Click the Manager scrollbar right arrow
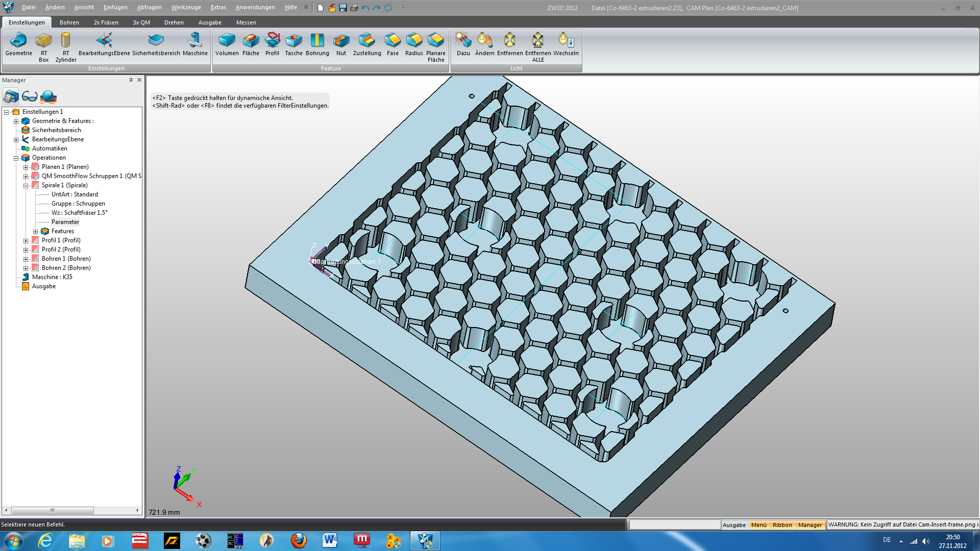The image size is (980, 551). coord(137,510)
